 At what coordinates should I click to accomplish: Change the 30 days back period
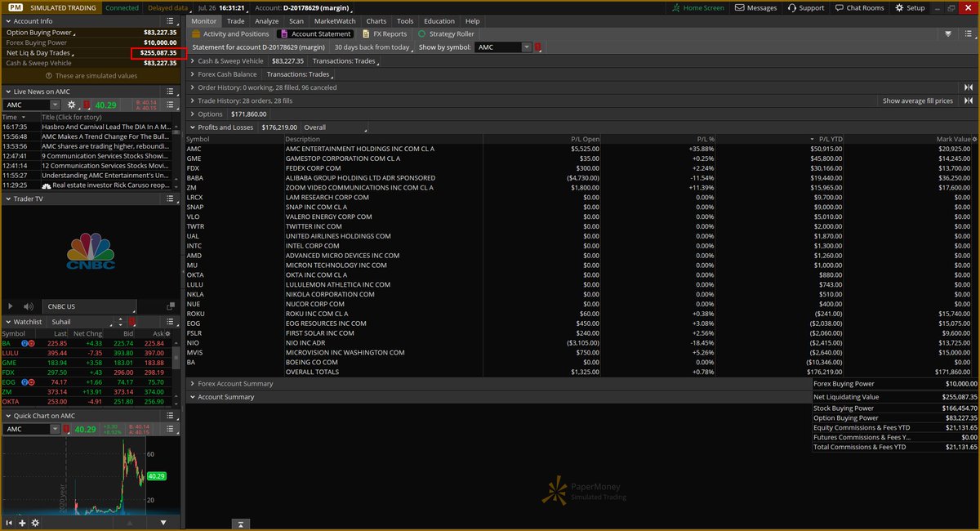pos(373,47)
